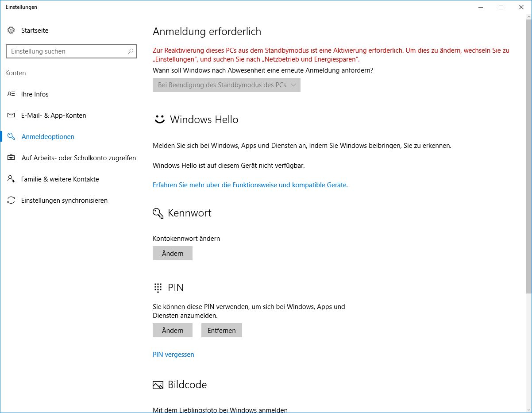Click the briefcase icon for Arbeits- oder Schulkonto

11,158
